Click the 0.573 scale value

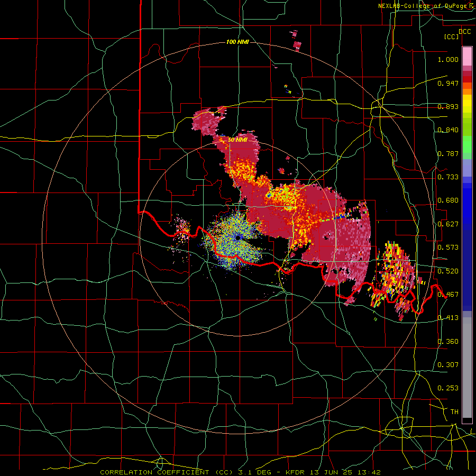448,247
